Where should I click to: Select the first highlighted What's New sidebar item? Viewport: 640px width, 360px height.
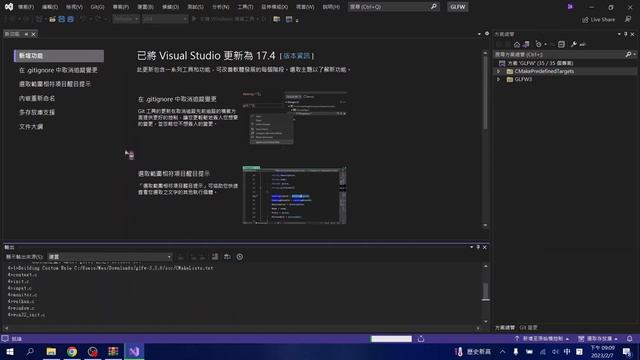tap(59, 56)
